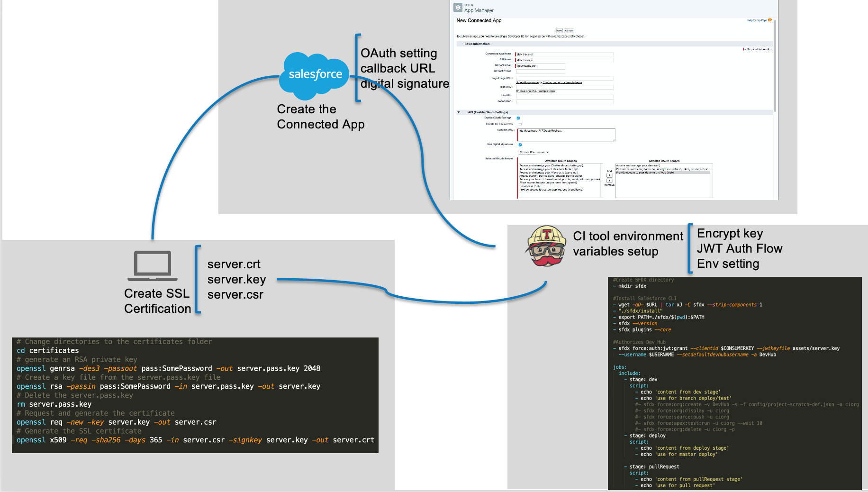868x492 pixels.
Task: Select the visualforce scope in Available OAuth Scopes
Action: click(551, 190)
